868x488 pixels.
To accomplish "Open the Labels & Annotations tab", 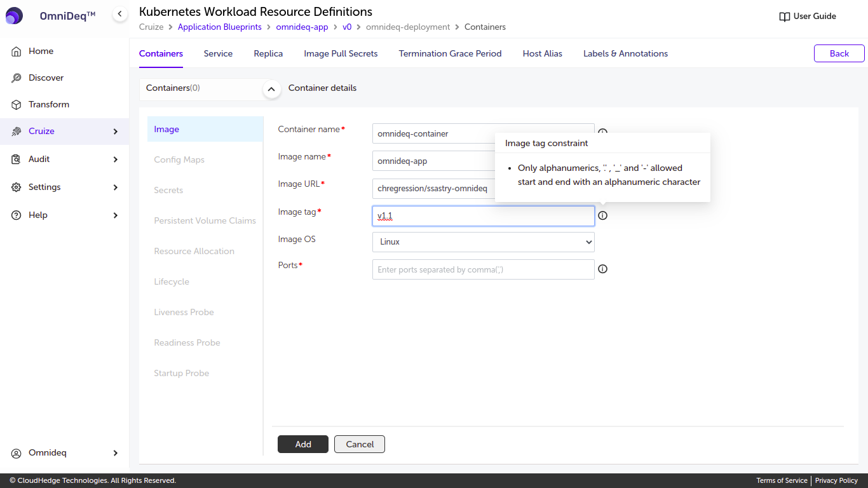I will (625, 54).
